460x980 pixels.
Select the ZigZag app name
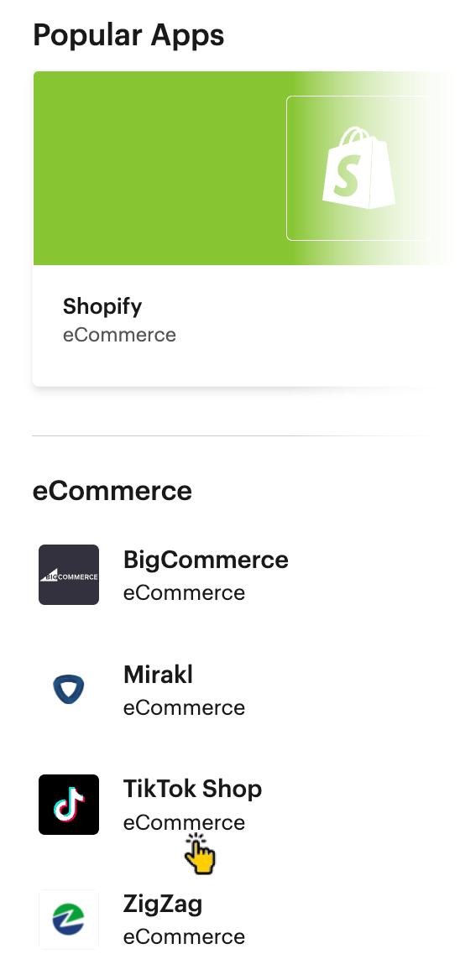pyautogui.click(x=163, y=904)
